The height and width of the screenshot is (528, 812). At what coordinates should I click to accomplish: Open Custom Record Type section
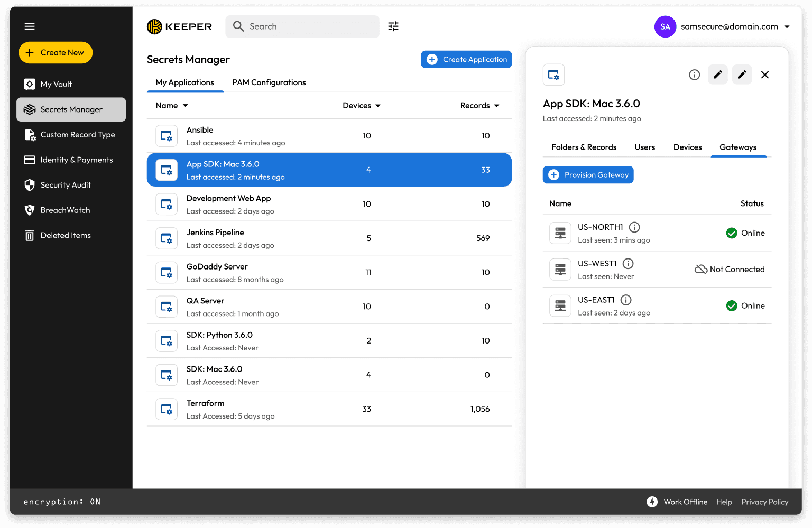coord(71,135)
